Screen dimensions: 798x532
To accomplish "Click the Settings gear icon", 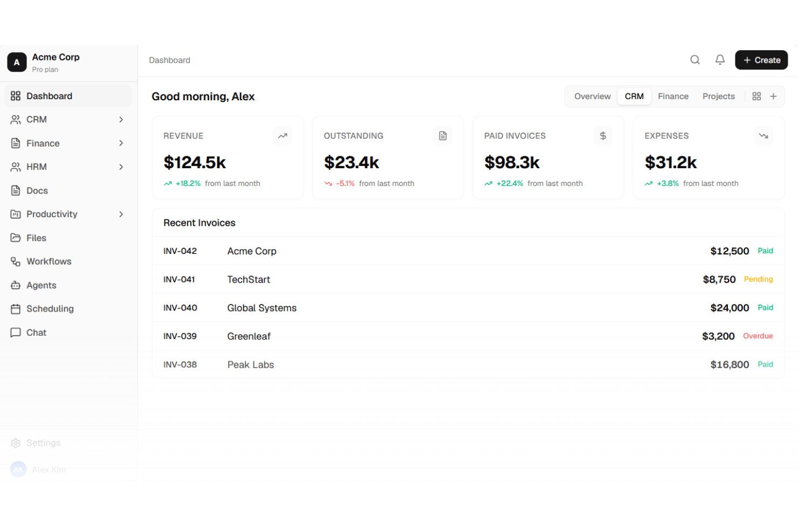I will 16,443.
